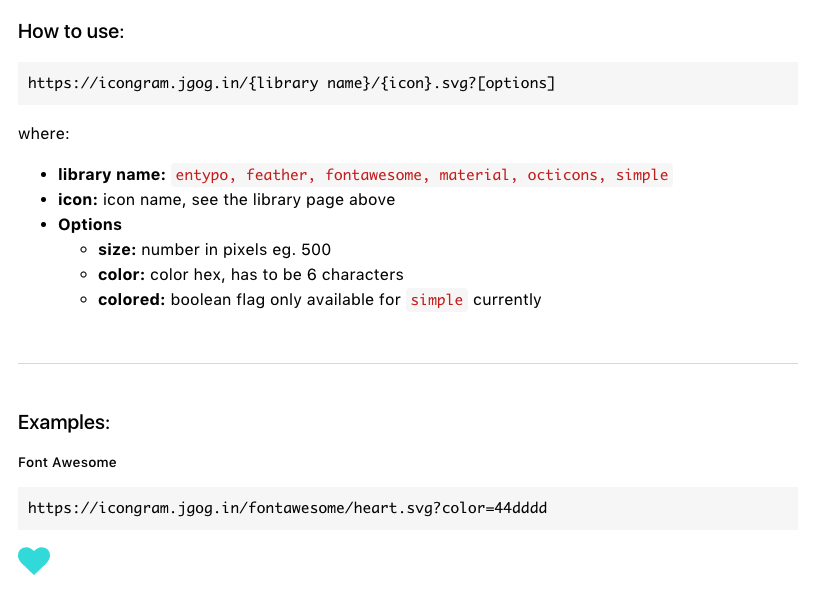Click the library names code snippet
This screenshot has height=600, width=820.
click(x=422, y=175)
